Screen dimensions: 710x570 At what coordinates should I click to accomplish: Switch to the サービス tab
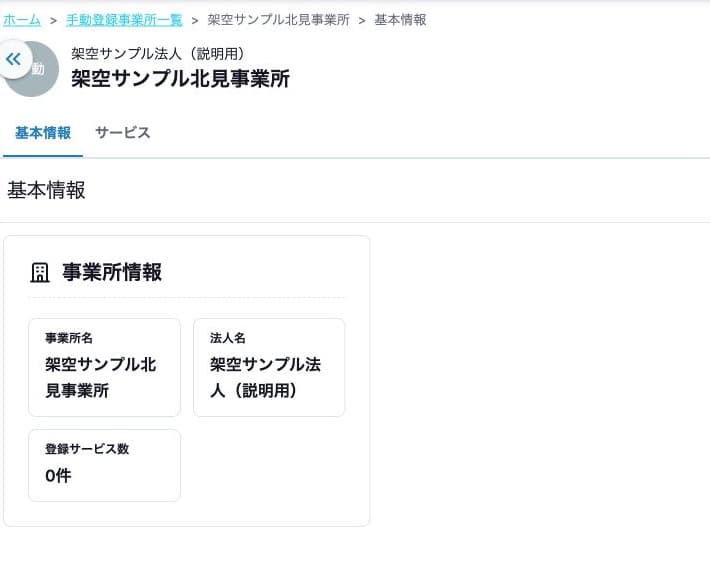(x=122, y=133)
